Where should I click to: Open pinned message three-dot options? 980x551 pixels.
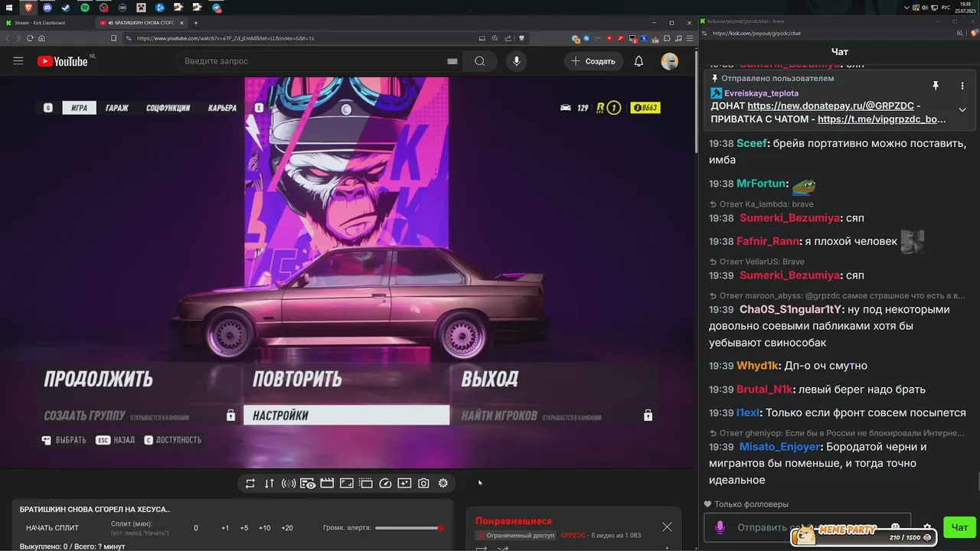962,86
